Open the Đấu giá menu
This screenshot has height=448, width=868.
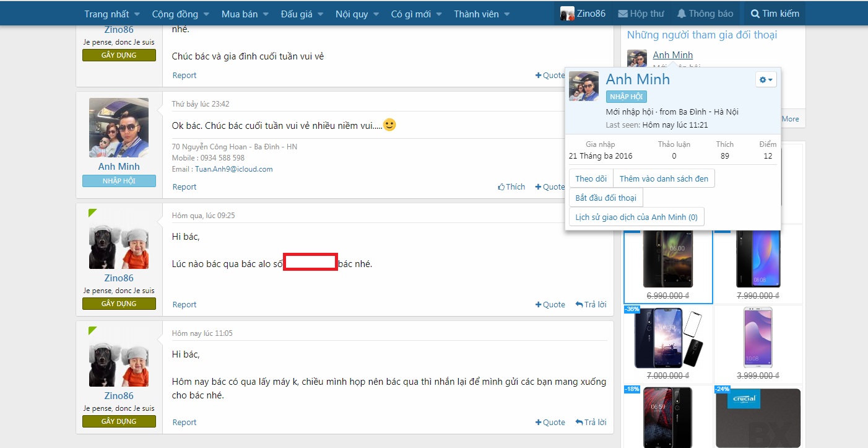coord(302,14)
